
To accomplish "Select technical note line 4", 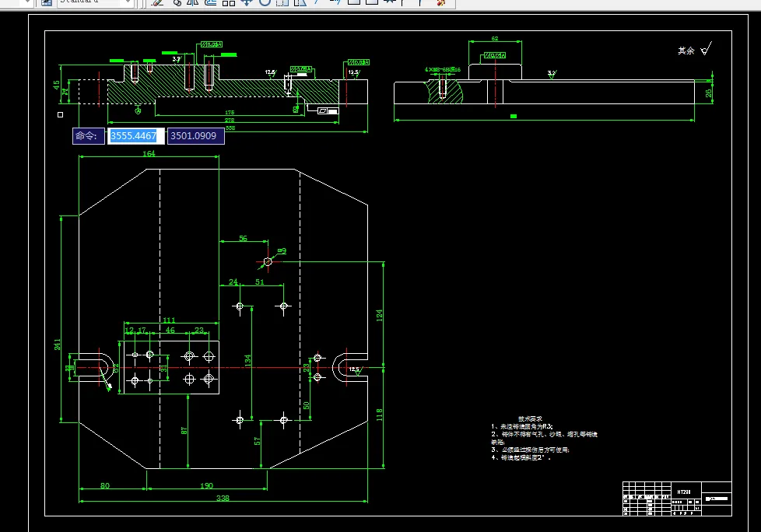I will [x=521, y=458].
